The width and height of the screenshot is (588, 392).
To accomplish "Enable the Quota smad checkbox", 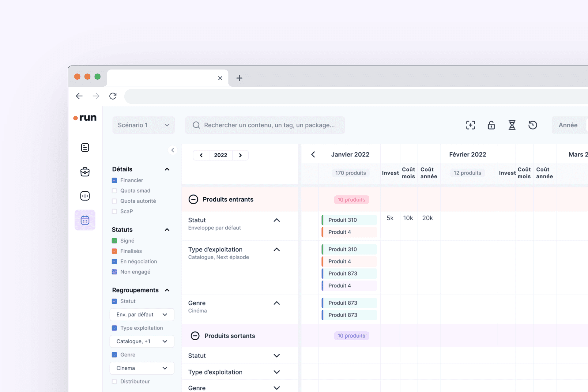I will [x=115, y=190].
